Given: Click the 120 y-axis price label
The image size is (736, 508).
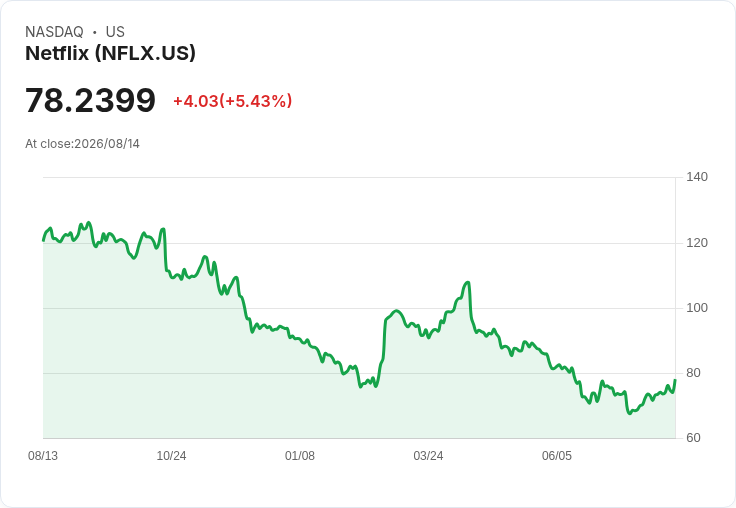Looking at the screenshot, I should [x=697, y=243].
